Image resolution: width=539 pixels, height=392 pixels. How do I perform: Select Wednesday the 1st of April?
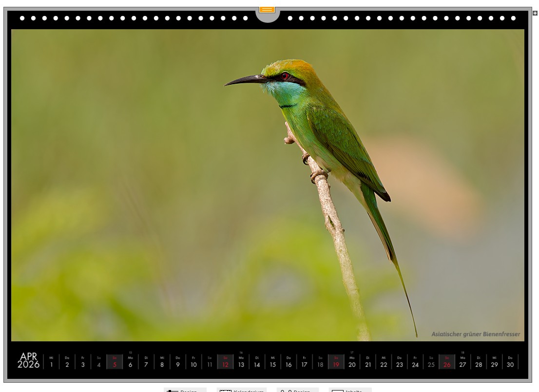click(x=51, y=362)
